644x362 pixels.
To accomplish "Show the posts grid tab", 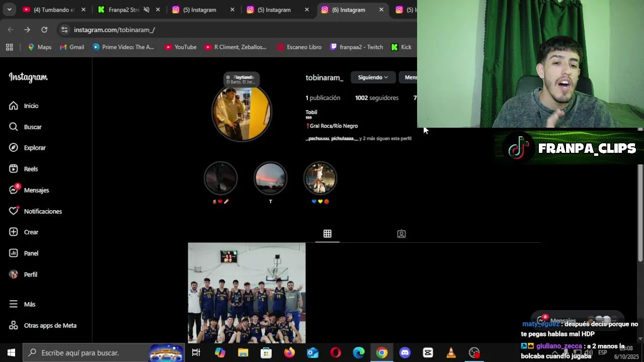I will pos(328,234).
